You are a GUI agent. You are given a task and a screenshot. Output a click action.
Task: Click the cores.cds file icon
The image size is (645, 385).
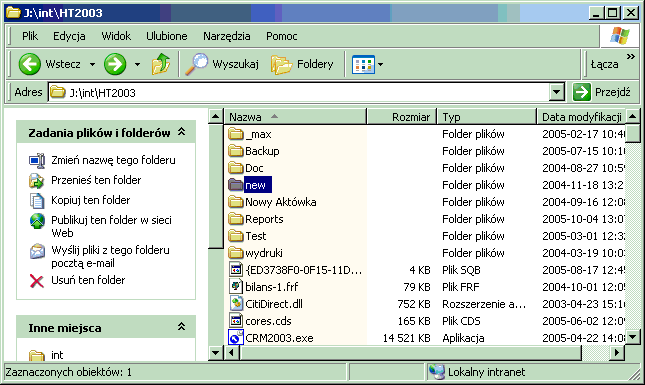pyautogui.click(x=236, y=320)
